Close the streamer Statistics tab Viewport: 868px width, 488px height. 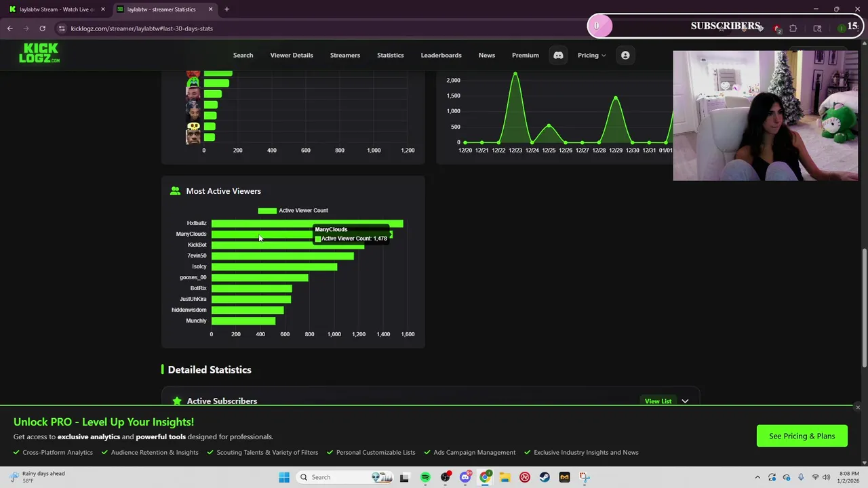(210, 9)
